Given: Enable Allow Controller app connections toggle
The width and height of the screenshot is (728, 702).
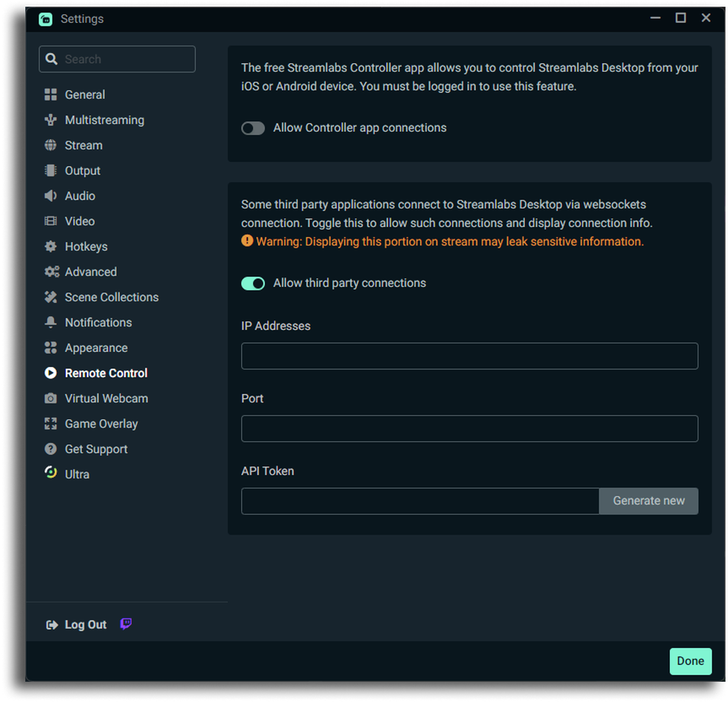Looking at the screenshot, I should pos(253,128).
